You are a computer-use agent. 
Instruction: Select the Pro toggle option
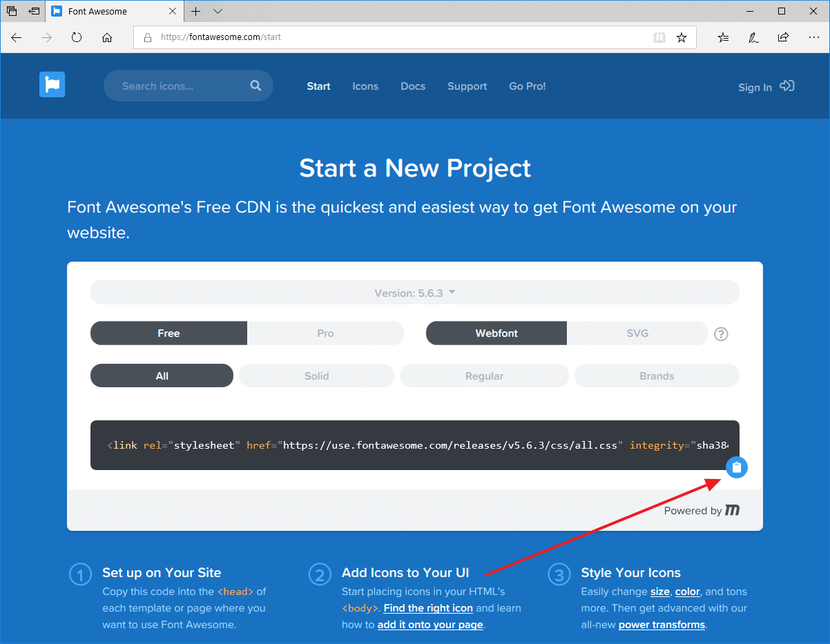[325, 333]
